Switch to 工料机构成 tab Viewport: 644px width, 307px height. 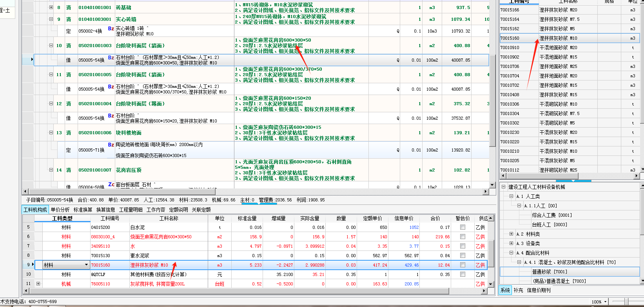coord(35,210)
